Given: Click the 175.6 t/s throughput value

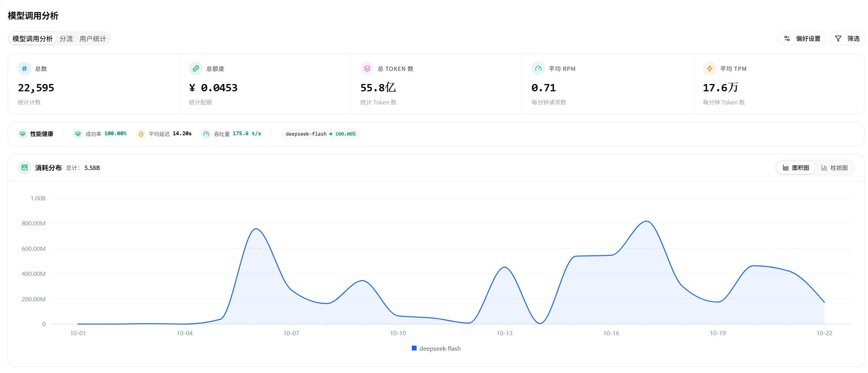Looking at the screenshot, I should [247, 133].
